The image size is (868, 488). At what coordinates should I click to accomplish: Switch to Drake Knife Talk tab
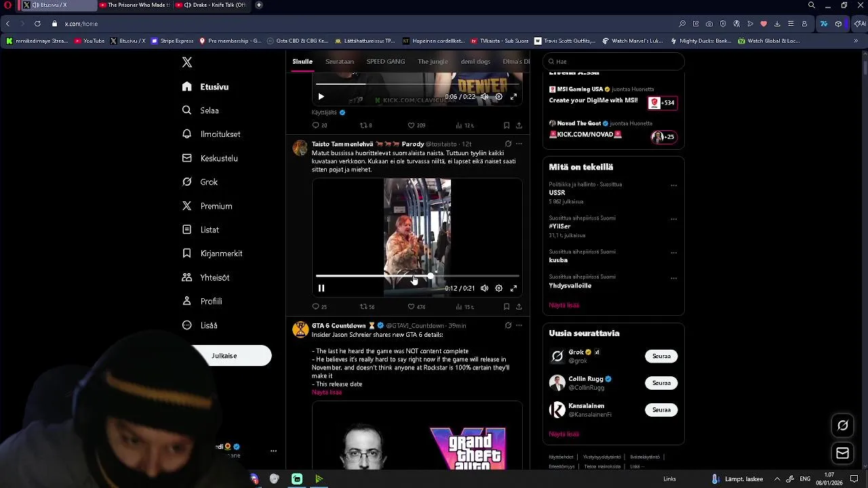[211, 5]
